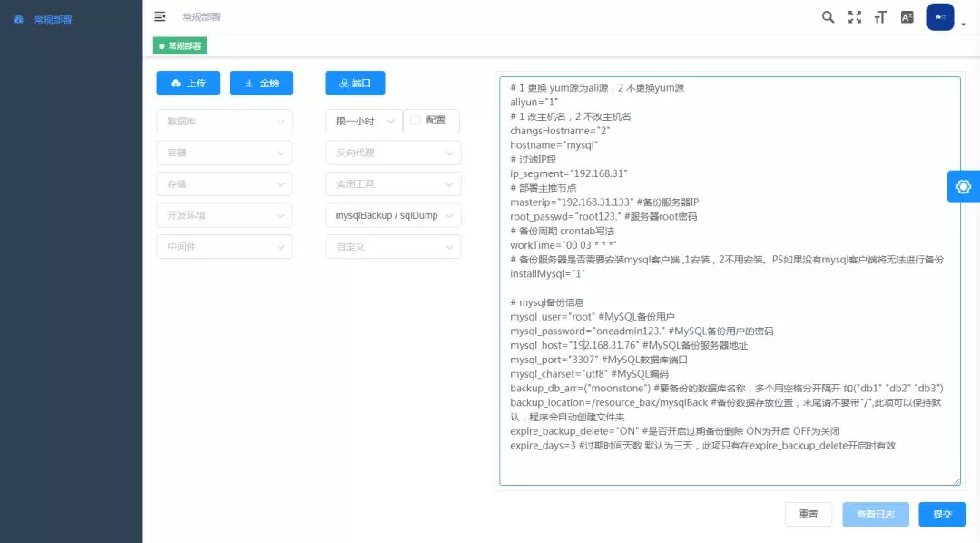Screen dimensions: 980x543
Task: Open the floating settings gear button
Action: point(963,186)
